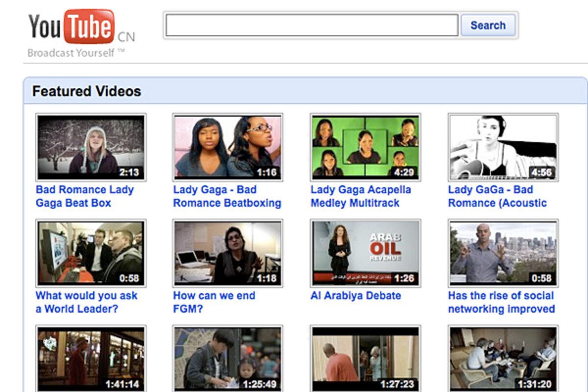
Task: Play the 1:25:49 duration video thumbnail
Action: point(228,359)
